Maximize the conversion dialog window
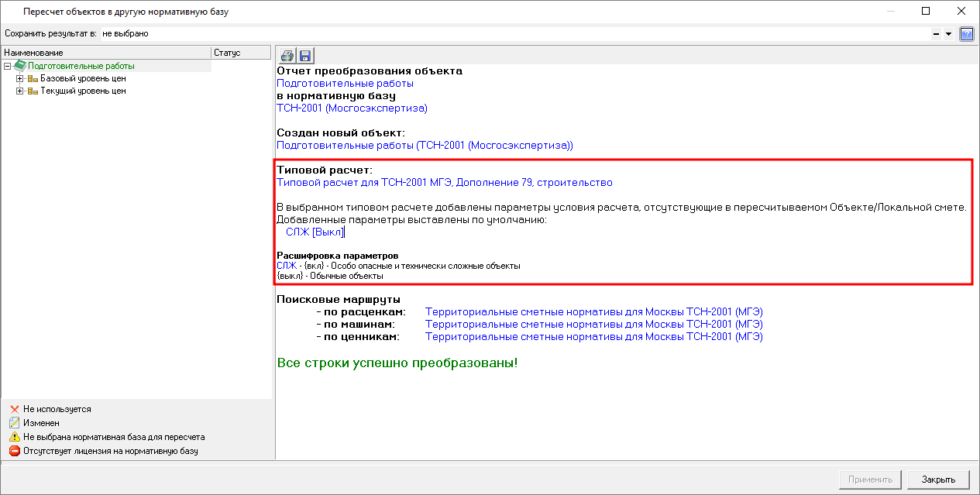Viewport: 980px width, 495px height. point(926,12)
